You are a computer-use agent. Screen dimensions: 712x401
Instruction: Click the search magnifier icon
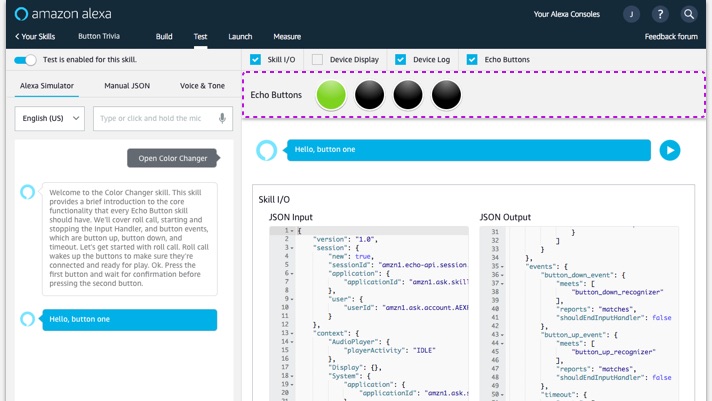pos(689,14)
